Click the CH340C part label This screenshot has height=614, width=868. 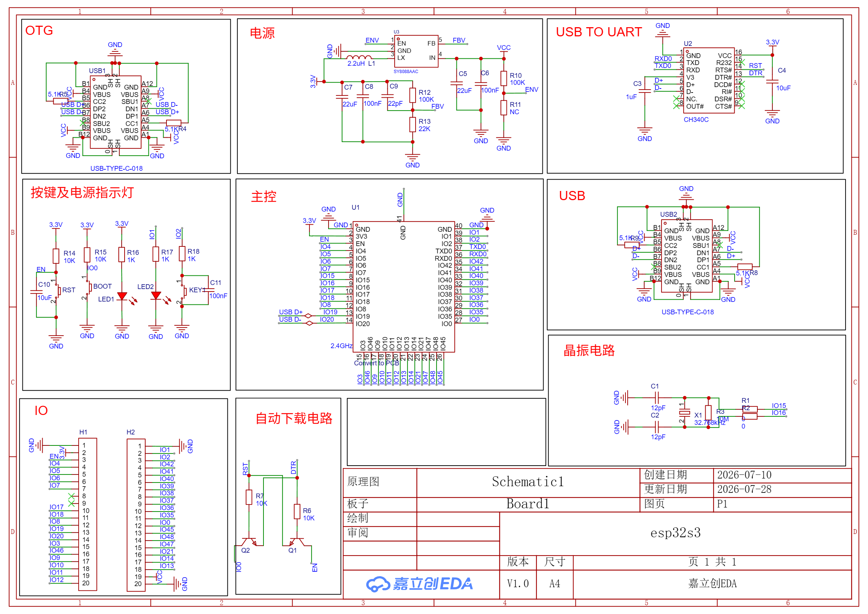696,120
